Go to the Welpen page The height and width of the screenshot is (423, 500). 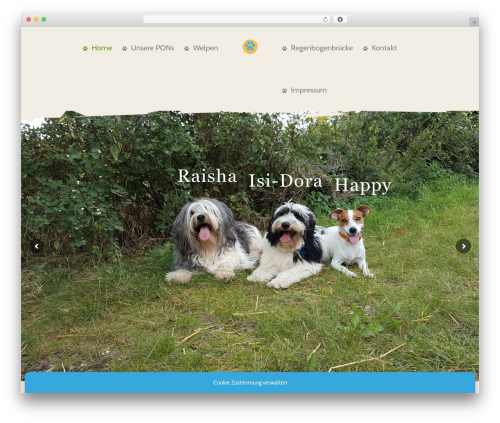pos(205,48)
